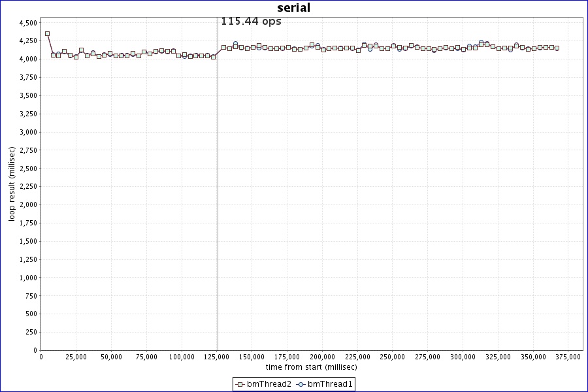Click the 125,000 x-axis tick label

click(217, 357)
